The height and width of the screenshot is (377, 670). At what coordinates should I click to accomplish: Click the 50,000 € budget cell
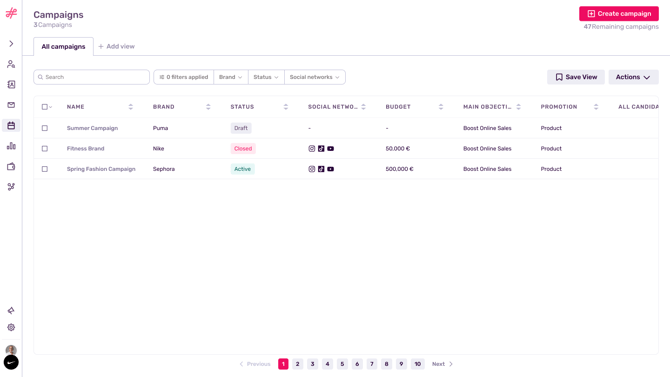click(x=397, y=148)
